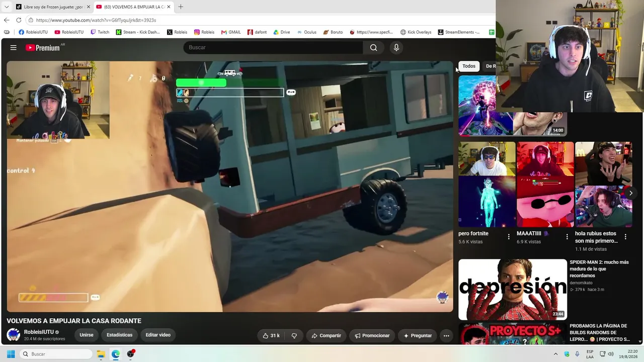Open the specfi bookmark link
This screenshot has height=362, width=644.
(x=371, y=32)
